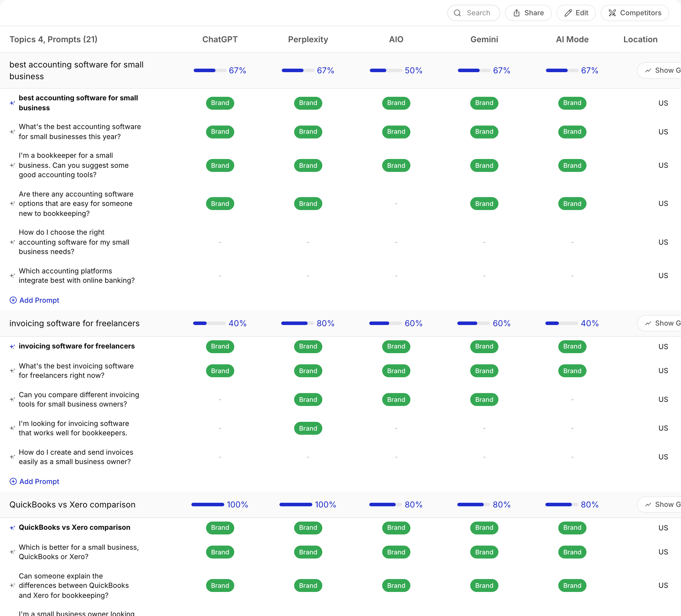Click the Gemini column header
This screenshot has height=616, width=681.
point(484,40)
